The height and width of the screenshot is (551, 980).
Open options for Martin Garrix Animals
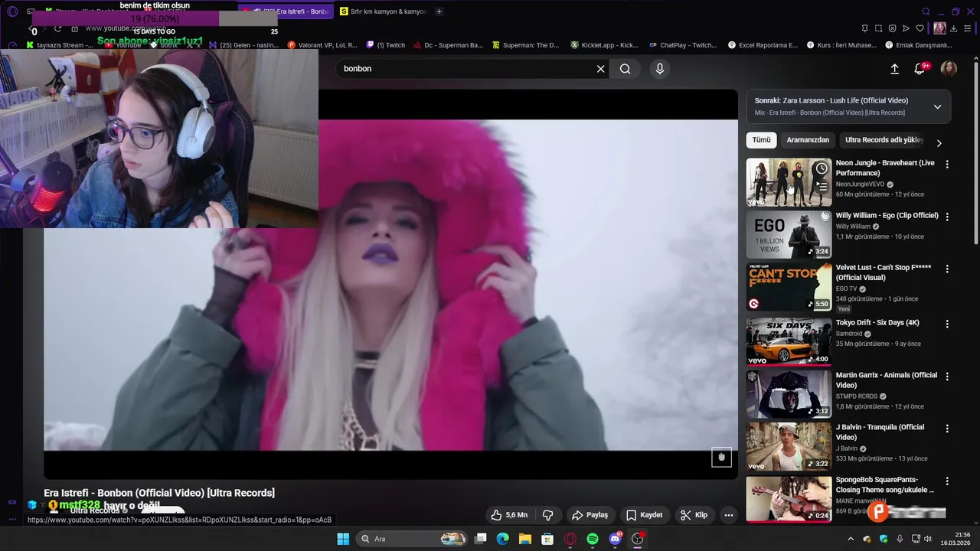pyautogui.click(x=947, y=377)
